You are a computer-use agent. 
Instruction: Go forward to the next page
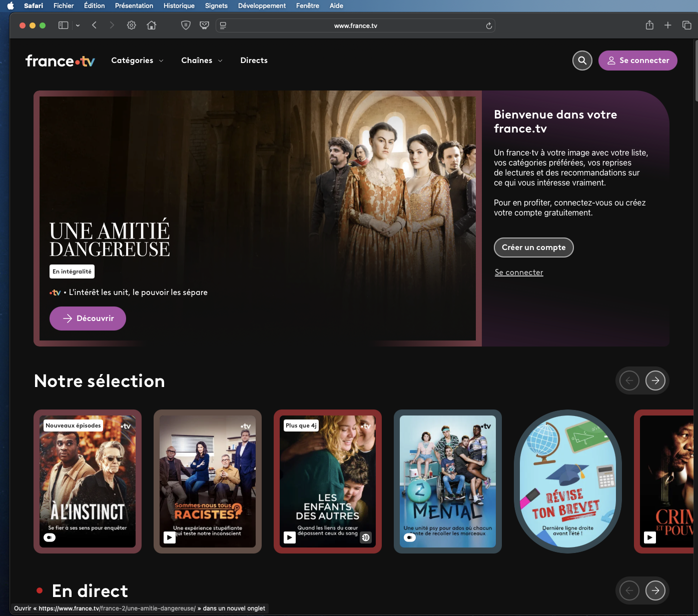coord(112,25)
